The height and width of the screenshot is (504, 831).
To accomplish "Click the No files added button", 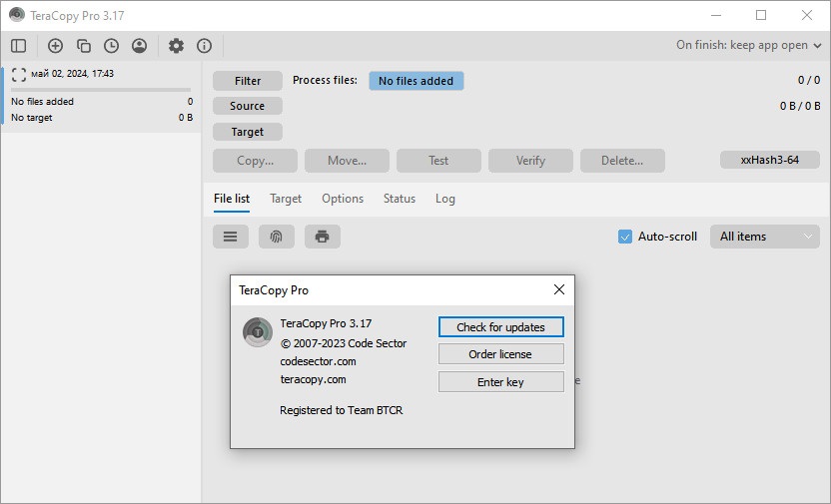I will click(416, 81).
